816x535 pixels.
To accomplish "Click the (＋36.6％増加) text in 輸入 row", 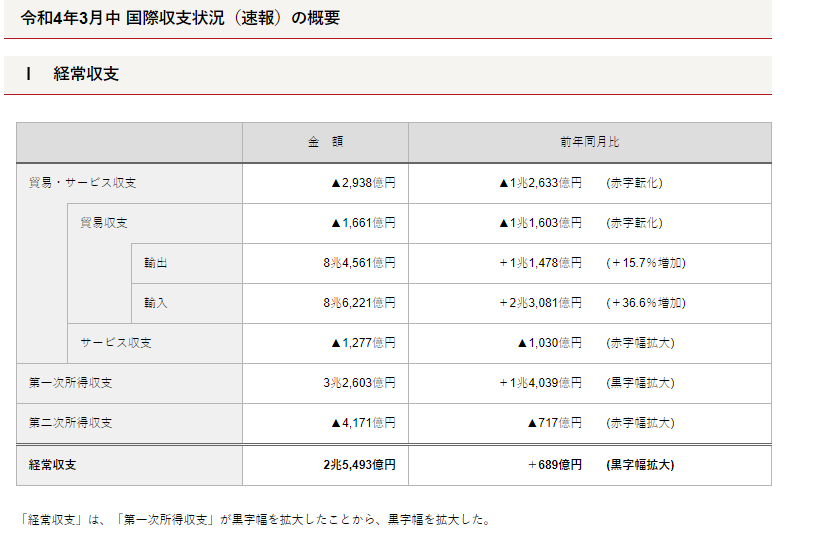I will [645, 303].
